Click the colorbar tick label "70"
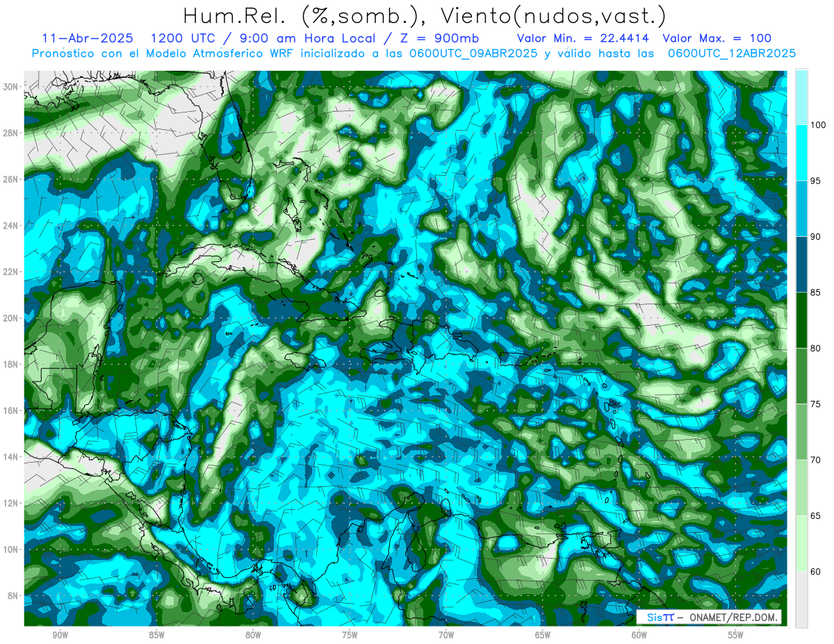 pyautogui.click(x=816, y=460)
